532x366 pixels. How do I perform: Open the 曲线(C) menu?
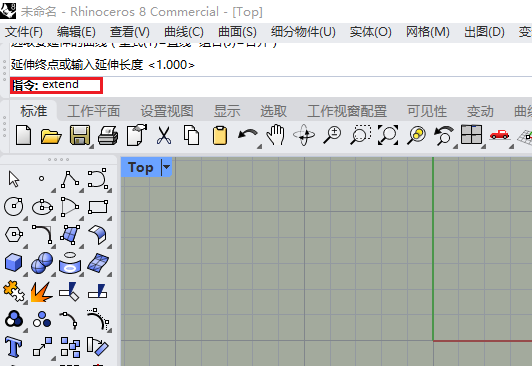pyautogui.click(x=184, y=32)
